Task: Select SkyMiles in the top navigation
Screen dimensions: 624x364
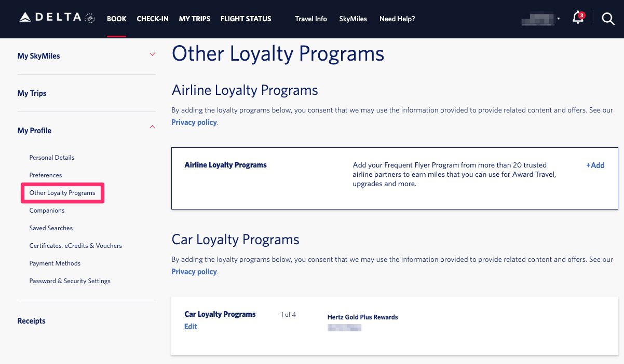Action: point(353,19)
